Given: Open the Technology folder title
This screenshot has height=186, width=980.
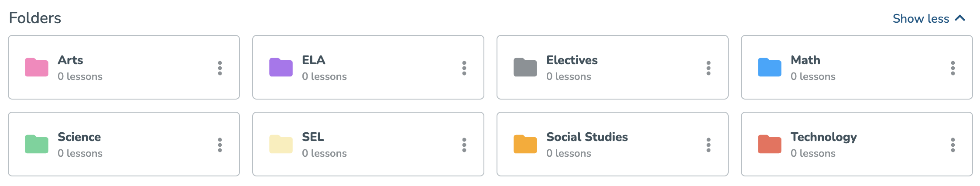Looking at the screenshot, I should (824, 138).
